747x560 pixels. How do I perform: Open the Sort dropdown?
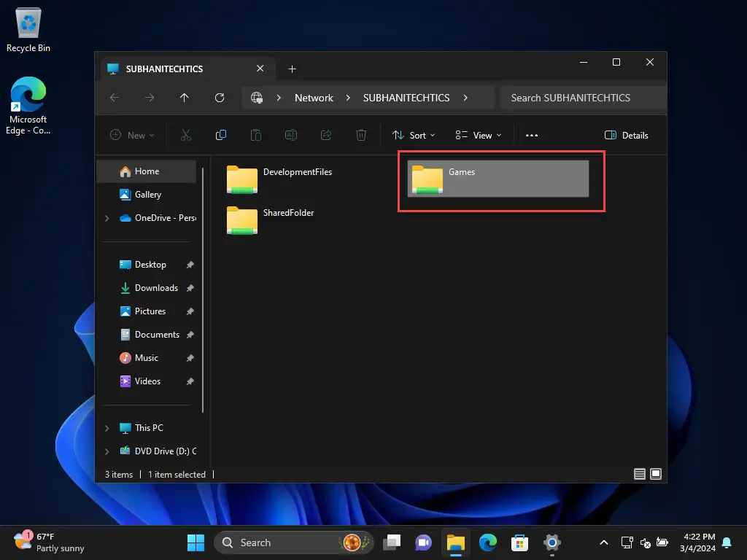[414, 135]
